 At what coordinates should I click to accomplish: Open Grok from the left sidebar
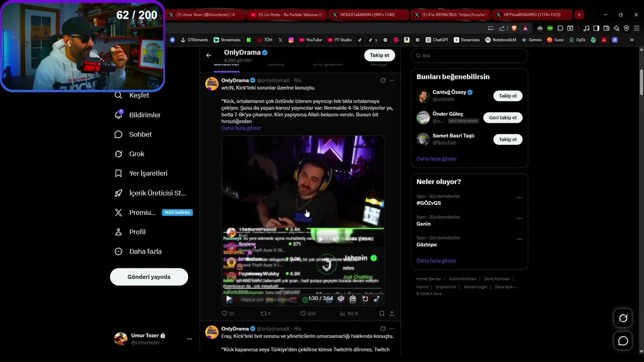tap(130, 154)
